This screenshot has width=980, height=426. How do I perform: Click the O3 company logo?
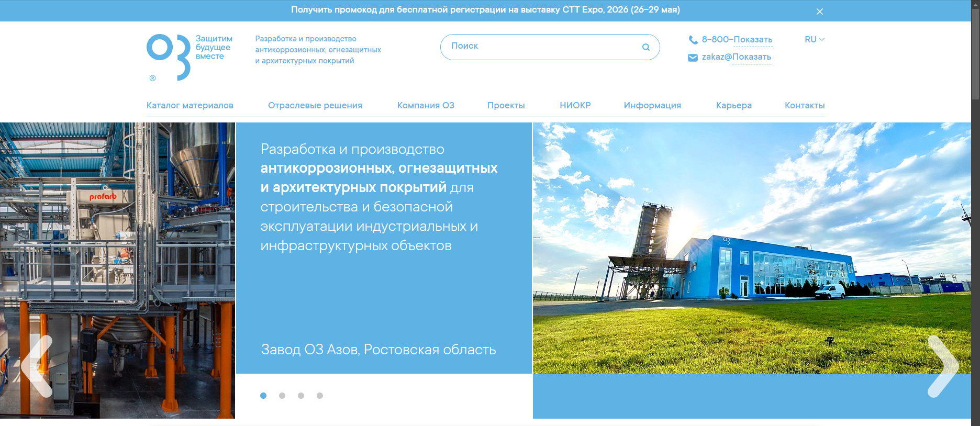click(x=169, y=57)
